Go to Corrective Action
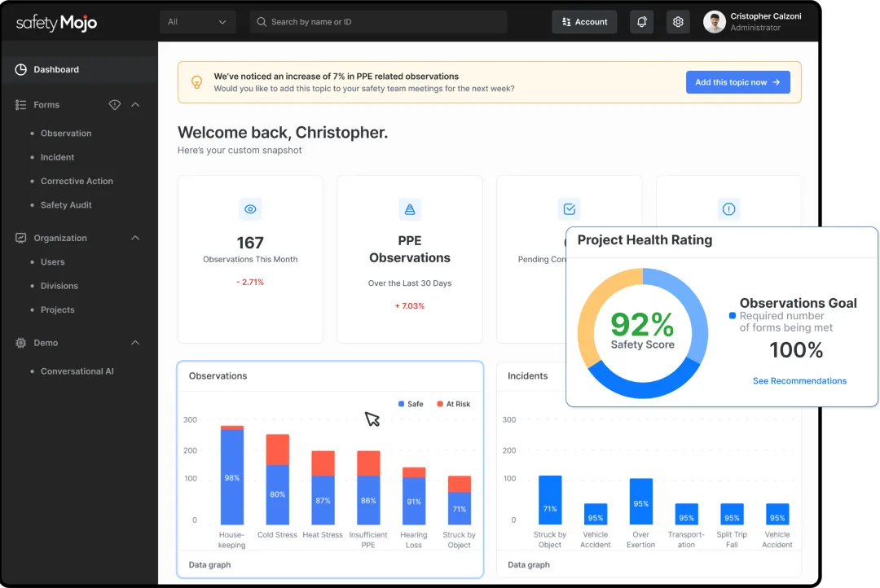 pyautogui.click(x=77, y=182)
